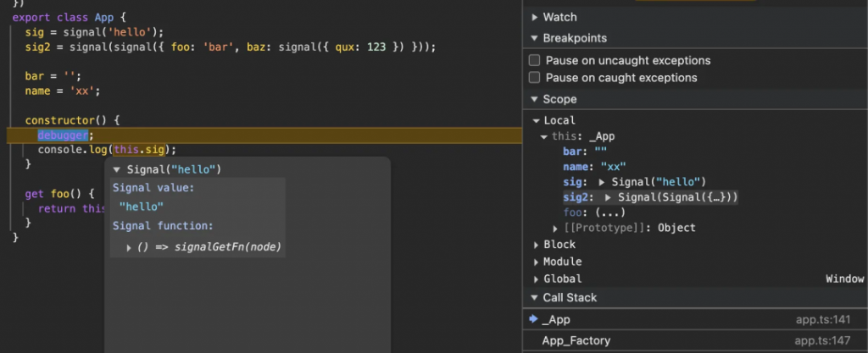Evaluate the foo getter (...) value
Viewport: 868px width, 353px height.
(x=612, y=212)
